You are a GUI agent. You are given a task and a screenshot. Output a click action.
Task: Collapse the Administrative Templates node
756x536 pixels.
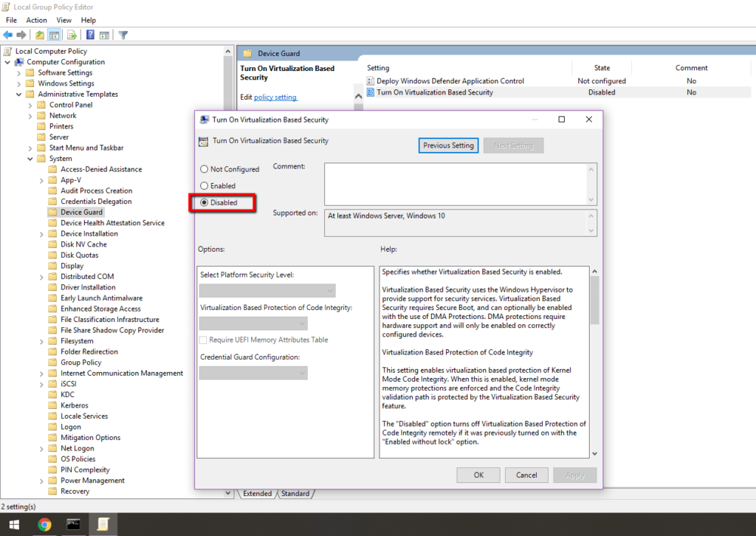tap(18, 95)
